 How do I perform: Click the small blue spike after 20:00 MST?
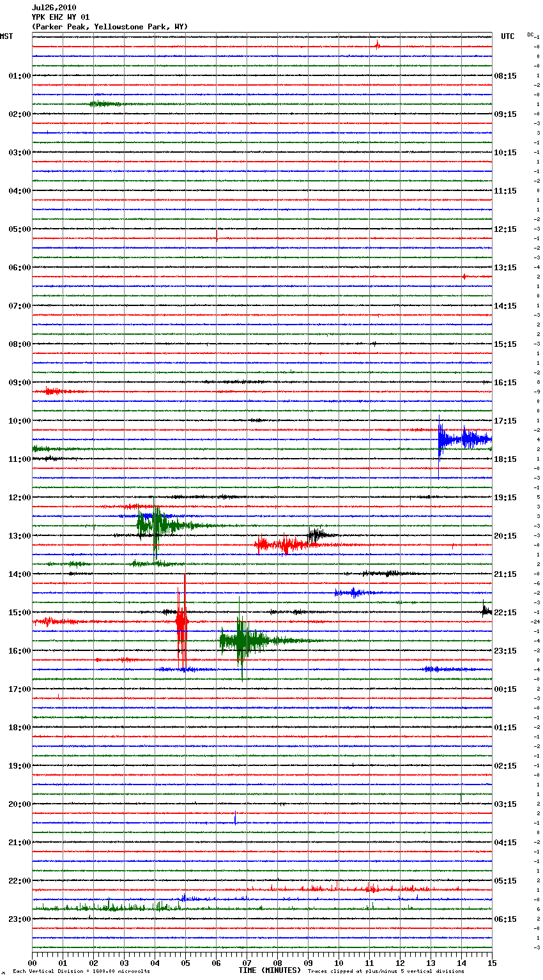235,818
